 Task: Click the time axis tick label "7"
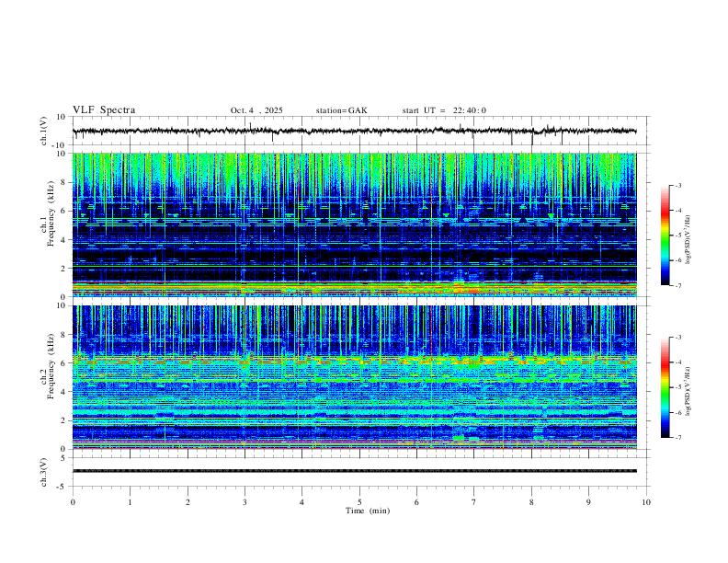pos(474,502)
